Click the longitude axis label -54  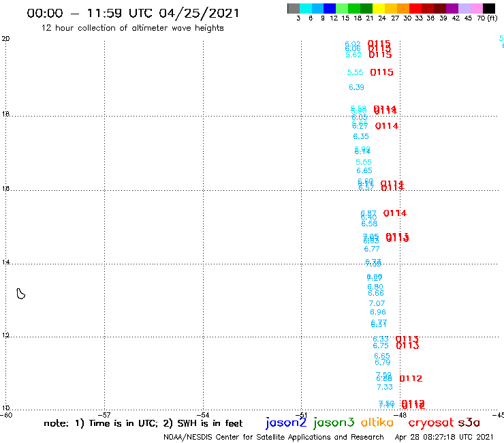(x=203, y=415)
